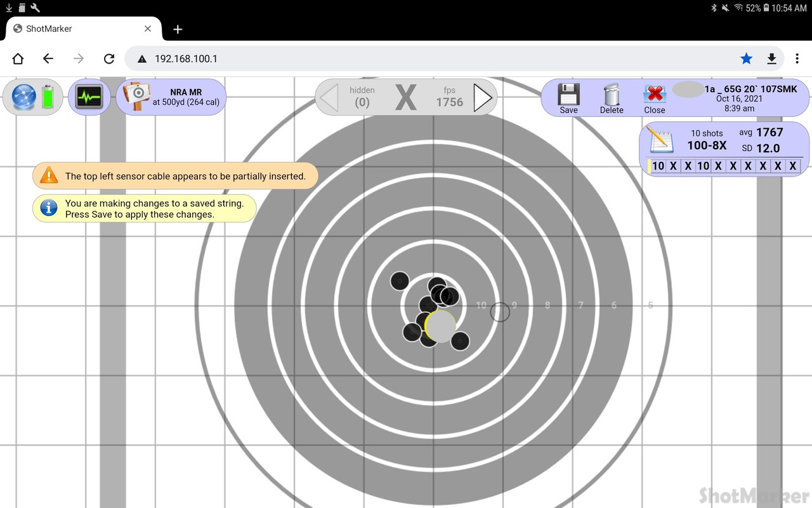Image resolution: width=812 pixels, height=508 pixels.
Task: Select the far-left black shot dot
Action: click(400, 281)
